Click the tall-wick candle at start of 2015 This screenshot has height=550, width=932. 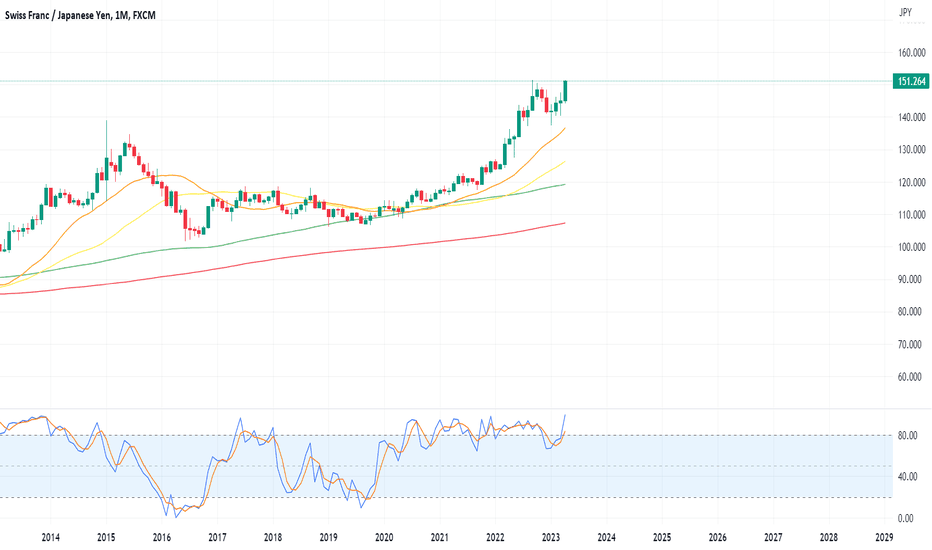[x=106, y=159]
